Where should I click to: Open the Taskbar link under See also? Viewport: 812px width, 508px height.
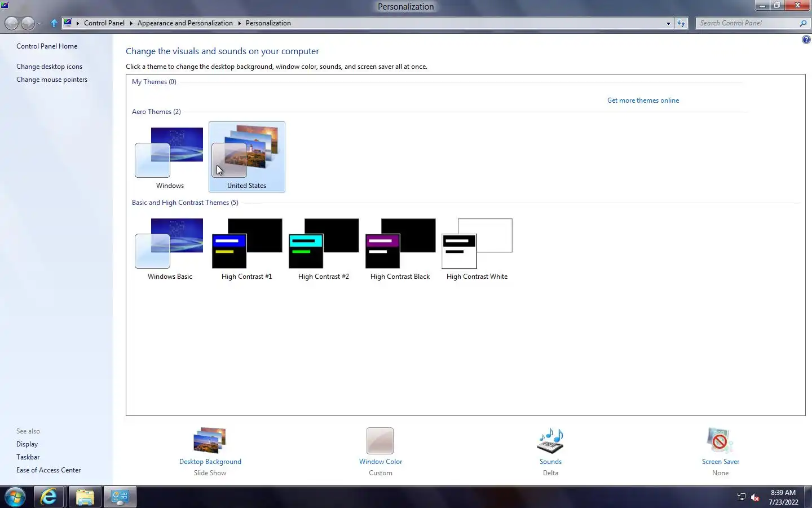pos(28,457)
